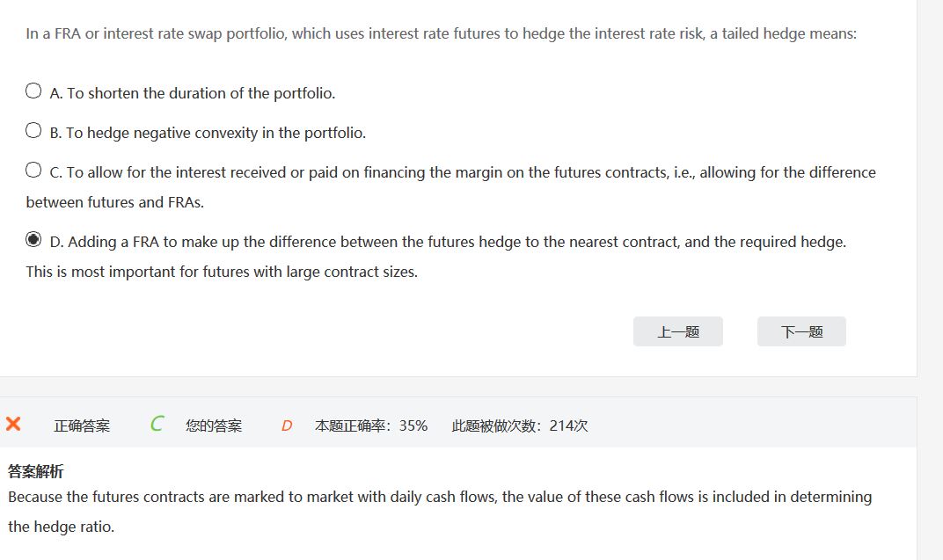Click option D text about adding a FRA
The height and width of the screenshot is (560, 943).
[449, 242]
